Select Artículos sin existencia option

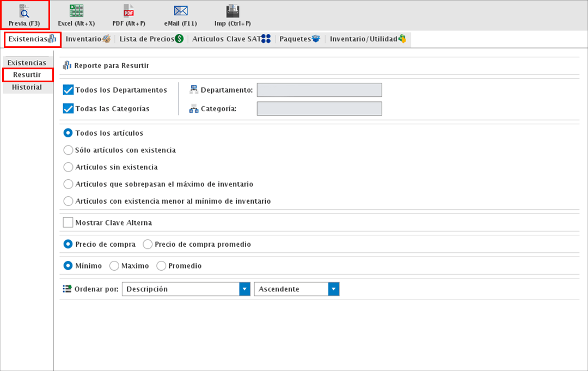pyautogui.click(x=68, y=166)
